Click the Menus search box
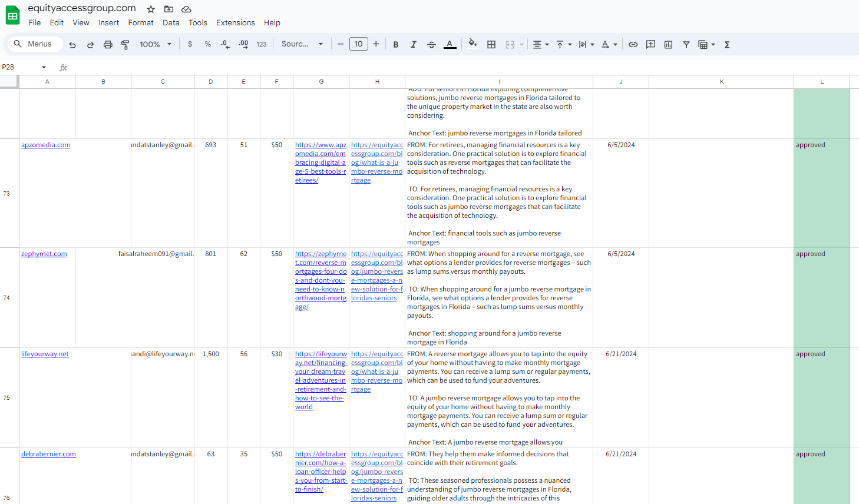The image size is (859, 504). pos(34,44)
